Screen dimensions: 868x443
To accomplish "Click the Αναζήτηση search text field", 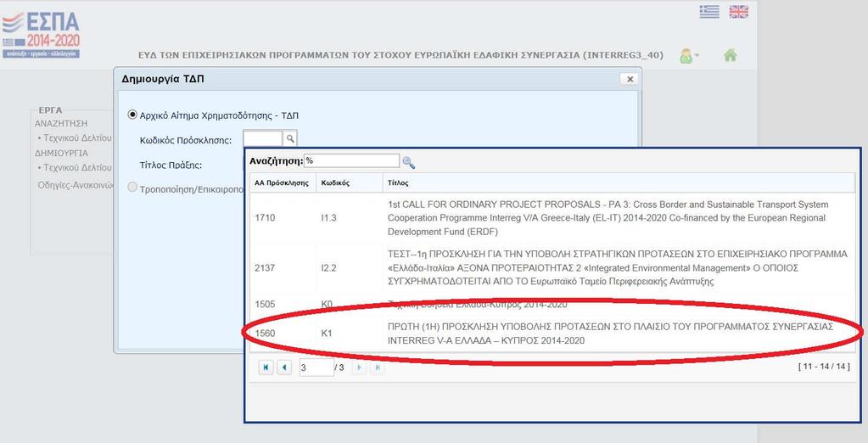I will 351,160.
